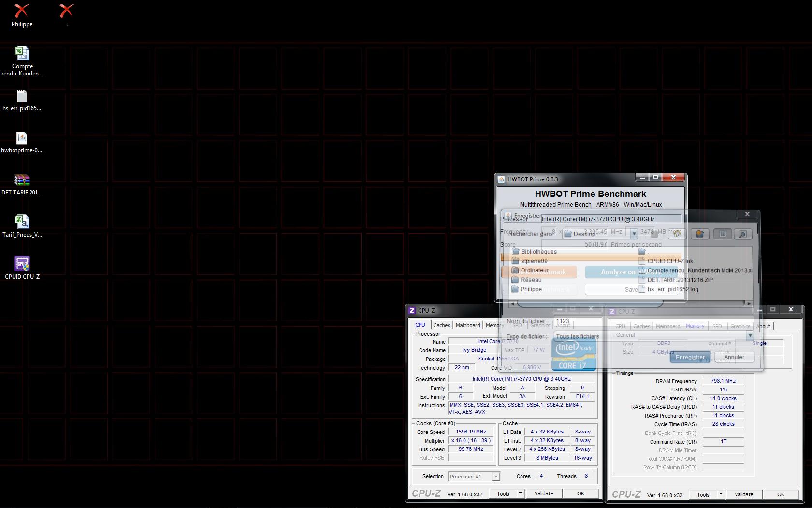This screenshot has width=812, height=508.
Task: Switch to the Memory tab in the left CPU-Z window
Action: click(x=494, y=325)
